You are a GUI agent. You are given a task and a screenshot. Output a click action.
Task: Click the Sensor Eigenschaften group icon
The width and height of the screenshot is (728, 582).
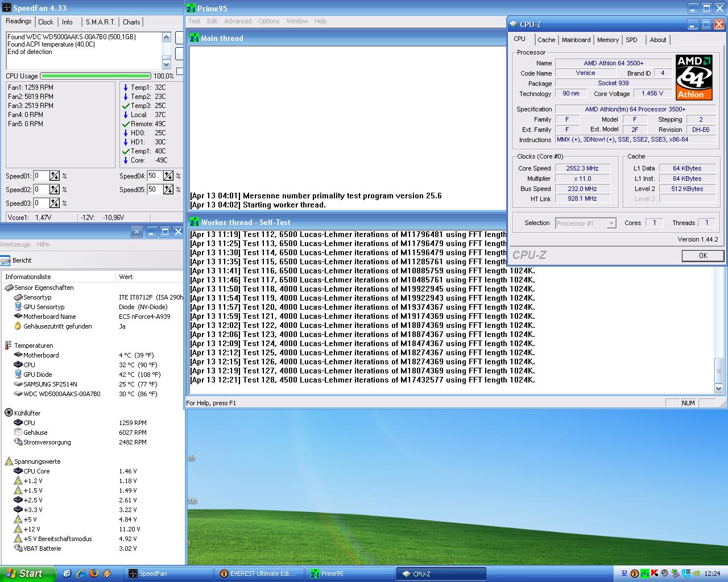coord(9,288)
